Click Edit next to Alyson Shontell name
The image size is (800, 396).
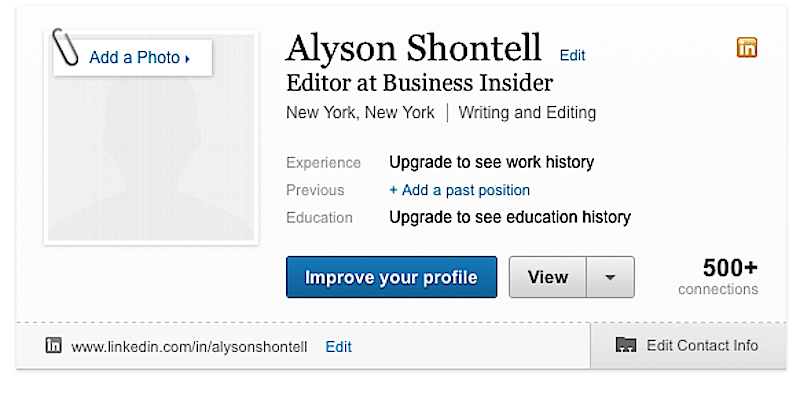point(572,55)
